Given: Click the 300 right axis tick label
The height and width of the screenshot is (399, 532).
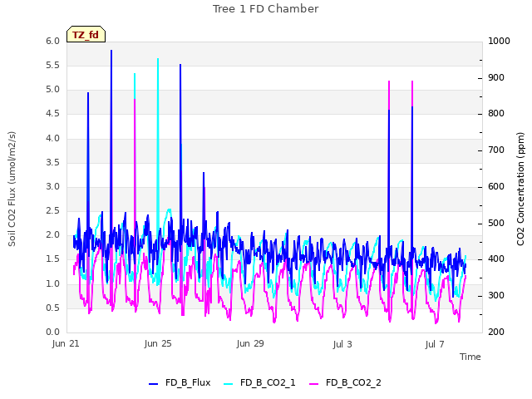Looking at the screenshot, I should 496,296.
